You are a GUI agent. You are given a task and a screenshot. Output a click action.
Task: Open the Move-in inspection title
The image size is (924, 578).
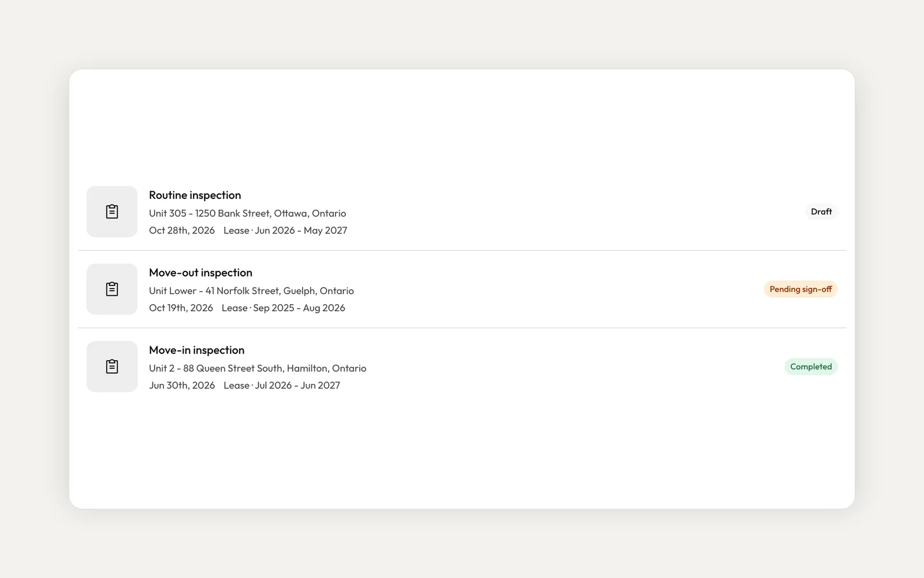(x=196, y=350)
